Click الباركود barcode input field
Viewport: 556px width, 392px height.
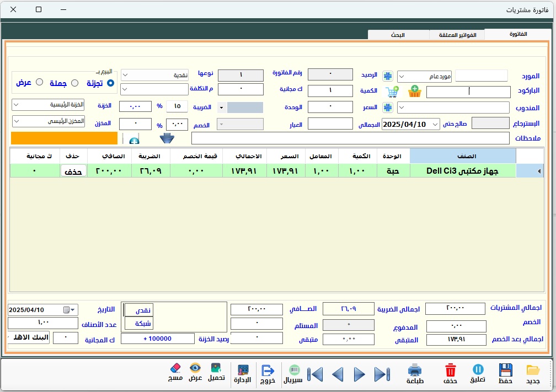click(x=468, y=92)
